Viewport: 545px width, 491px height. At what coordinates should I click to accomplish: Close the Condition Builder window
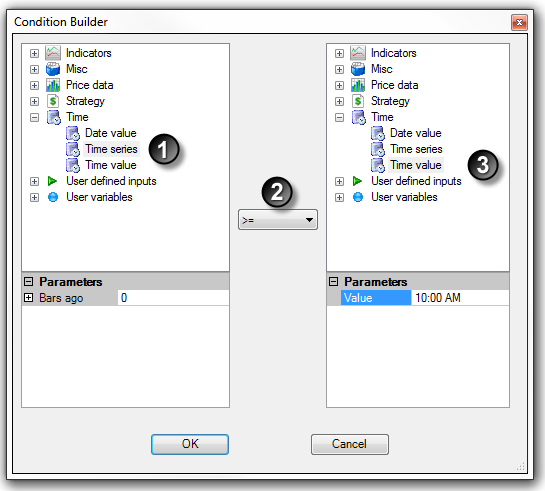coord(519,23)
